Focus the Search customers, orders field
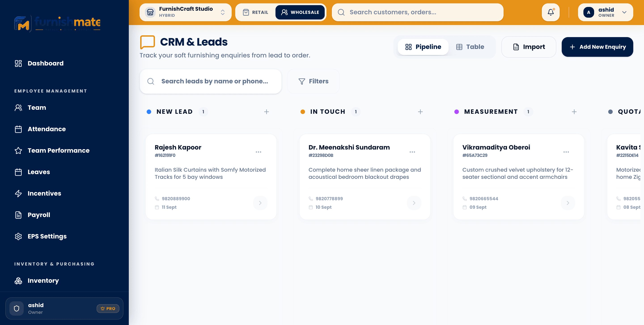Image resolution: width=644 pixels, height=325 pixels. [x=417, y=12]
